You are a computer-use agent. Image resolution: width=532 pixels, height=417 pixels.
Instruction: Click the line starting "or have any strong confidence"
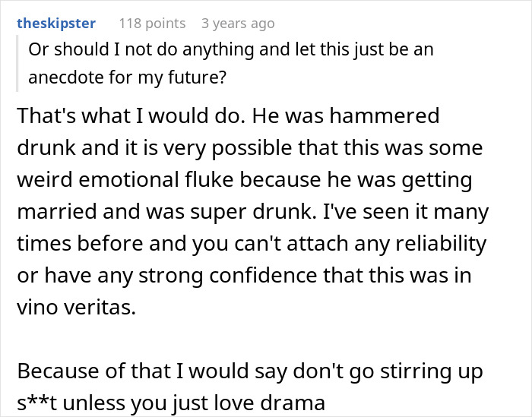pyautogui.click(x=243, y=276)
